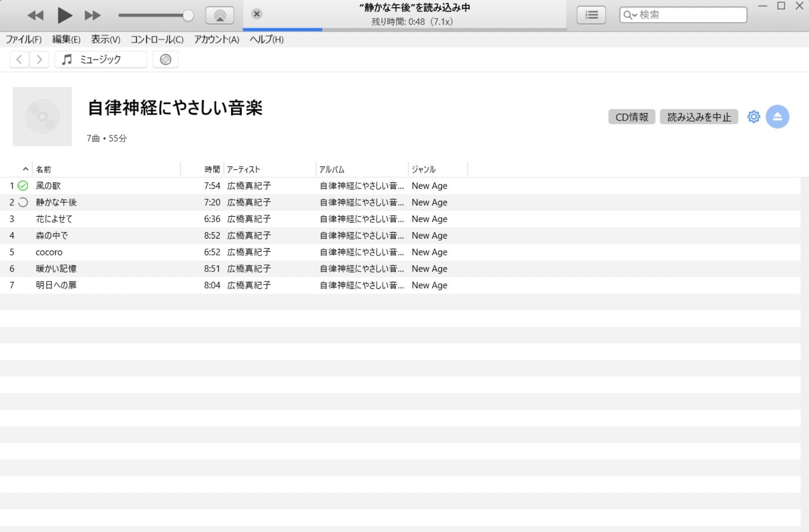Click the importing spinner on 静かな午後
809x532 pixels.
23,202
